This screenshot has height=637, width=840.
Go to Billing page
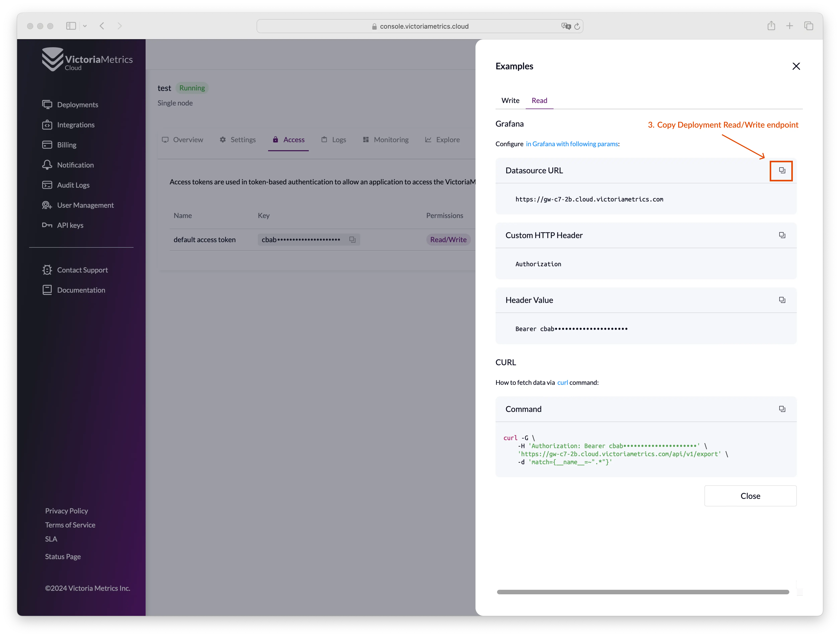(59, 145)
